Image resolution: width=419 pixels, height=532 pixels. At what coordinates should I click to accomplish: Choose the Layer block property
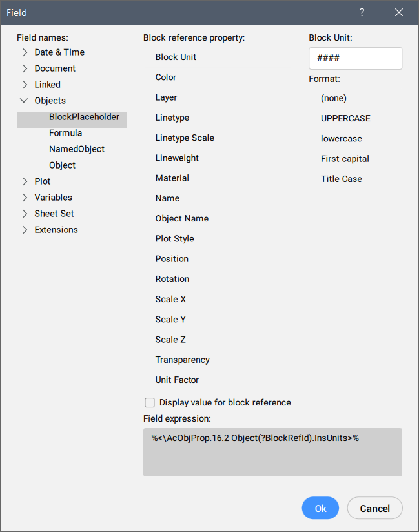[x=166, y=97]
